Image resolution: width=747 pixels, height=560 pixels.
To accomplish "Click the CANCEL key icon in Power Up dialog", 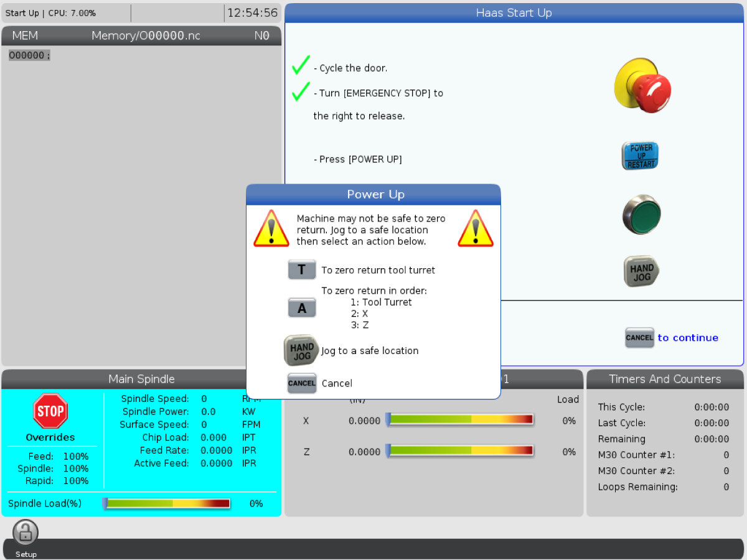I will click(x=302, y=383).
